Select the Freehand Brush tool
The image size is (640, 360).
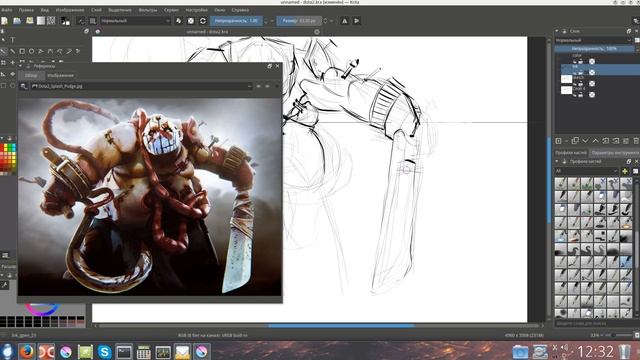point(3,51)
